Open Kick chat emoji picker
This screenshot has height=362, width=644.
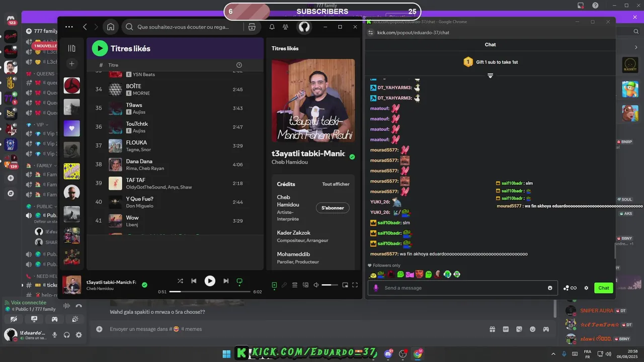click(550, 288)
